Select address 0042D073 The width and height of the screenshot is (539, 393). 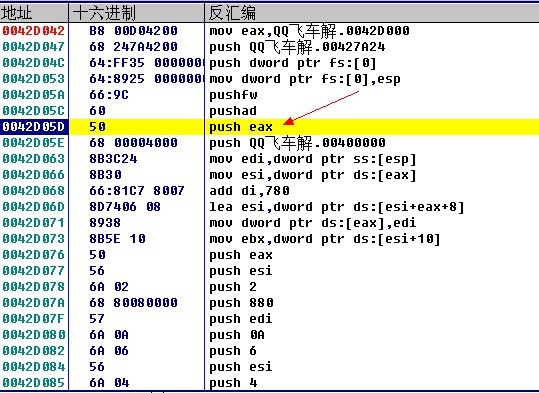click(33, 239)
